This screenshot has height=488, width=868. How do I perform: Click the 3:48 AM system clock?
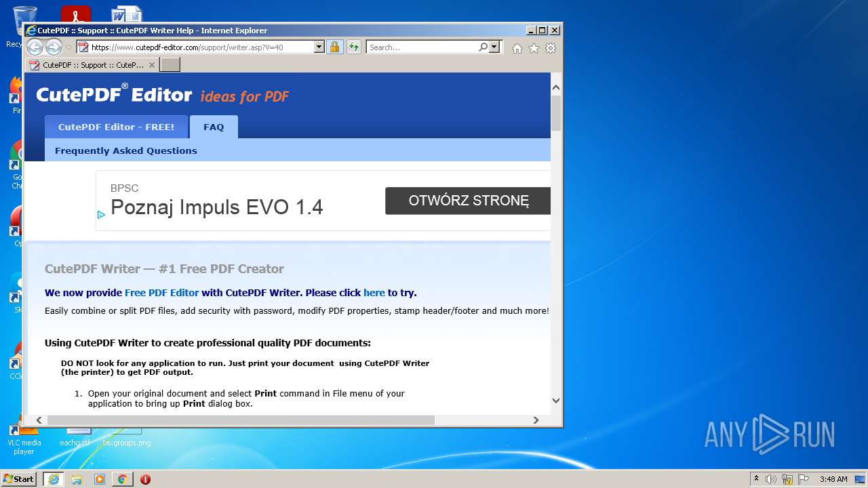[x=833, y=479]
